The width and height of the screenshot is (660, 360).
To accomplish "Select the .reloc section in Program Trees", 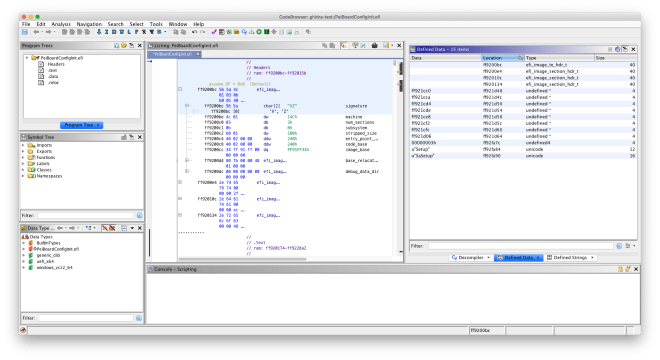I will [x=53, y=83].
